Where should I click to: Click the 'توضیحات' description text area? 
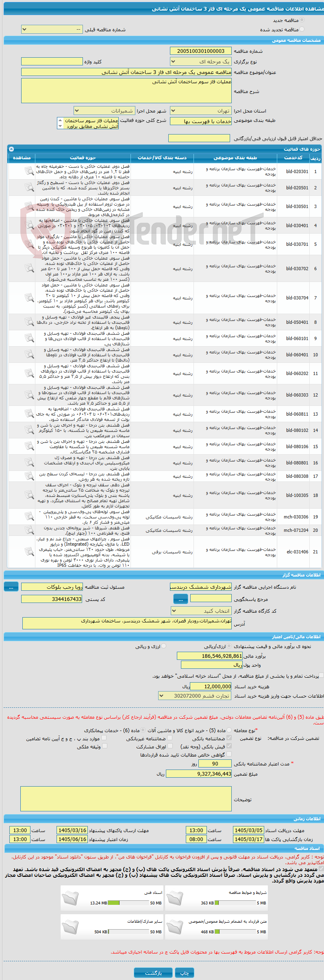tap(126, 799)
